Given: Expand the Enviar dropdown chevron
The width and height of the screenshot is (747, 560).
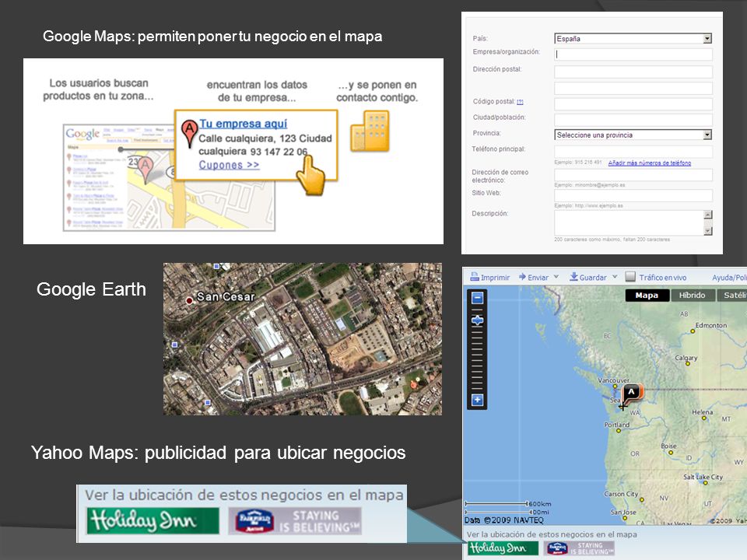Looking at the screenshot, I should [556, 277].
